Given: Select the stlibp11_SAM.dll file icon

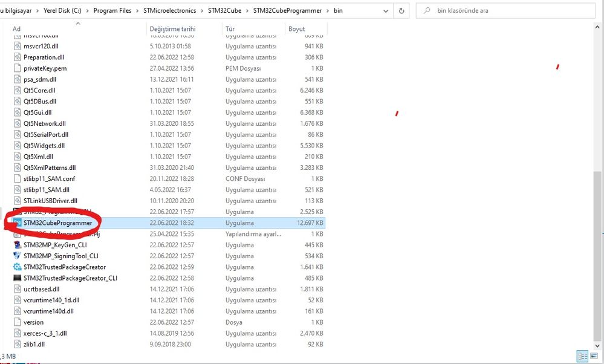Looking at the screenshot, I should pyautogui.click(x=17, y=189).
